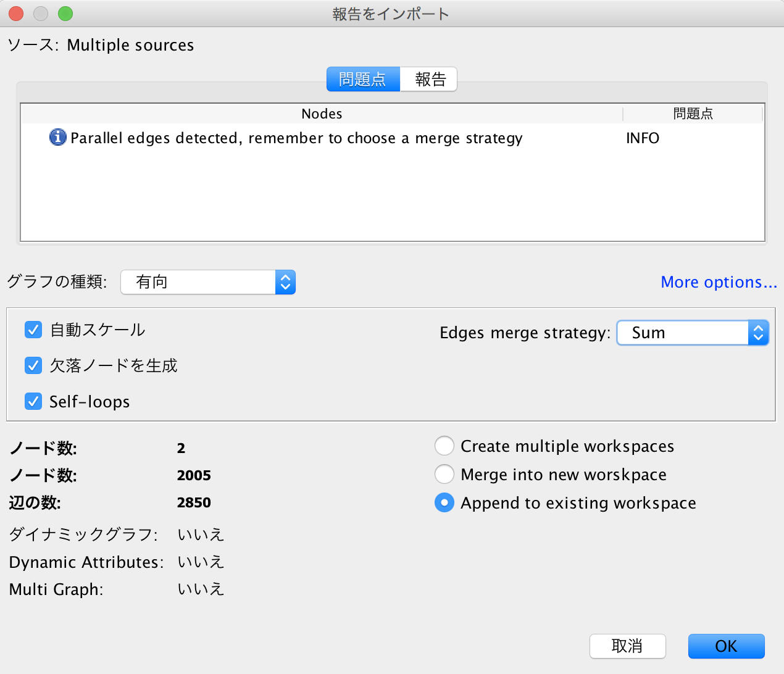The height and width of the screenshot is (674, 784).
Task: Close the import report window
Action: tap(16, 14)
